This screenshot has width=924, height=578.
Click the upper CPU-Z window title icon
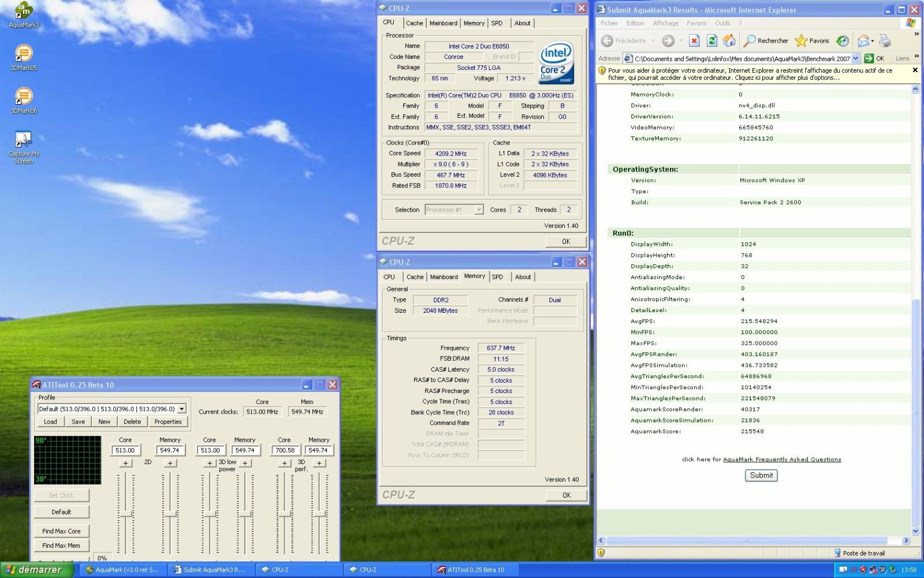pyautogui.click(x=382, y=8)
